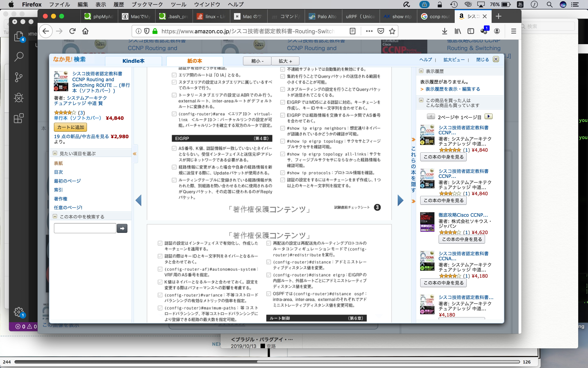Tick checkbox next to 'エリア間のルートは「O IA」となる'
Image resolution: width=588 pixels, height=368 pixels.
pyautogui.click(x=174, y=75)
